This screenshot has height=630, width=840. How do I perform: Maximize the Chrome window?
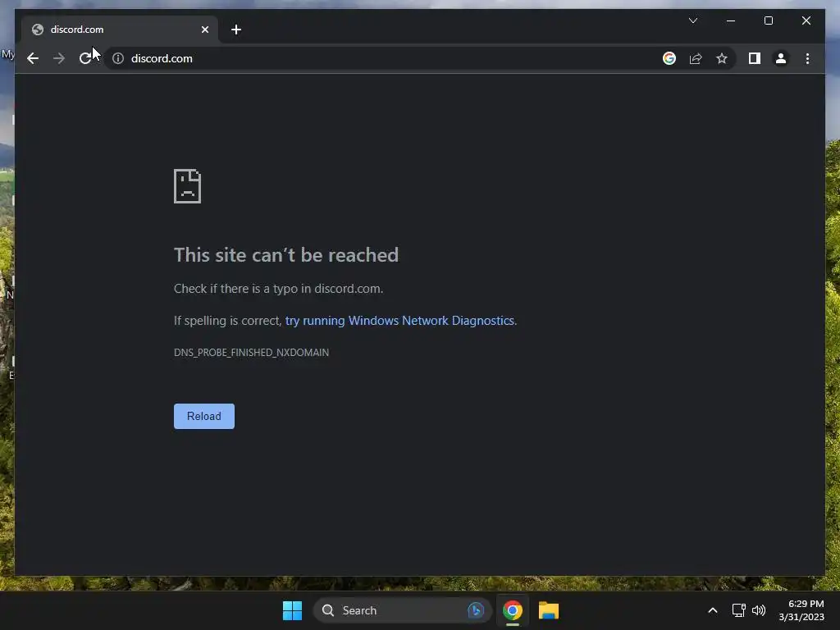(x=768, y=21)
